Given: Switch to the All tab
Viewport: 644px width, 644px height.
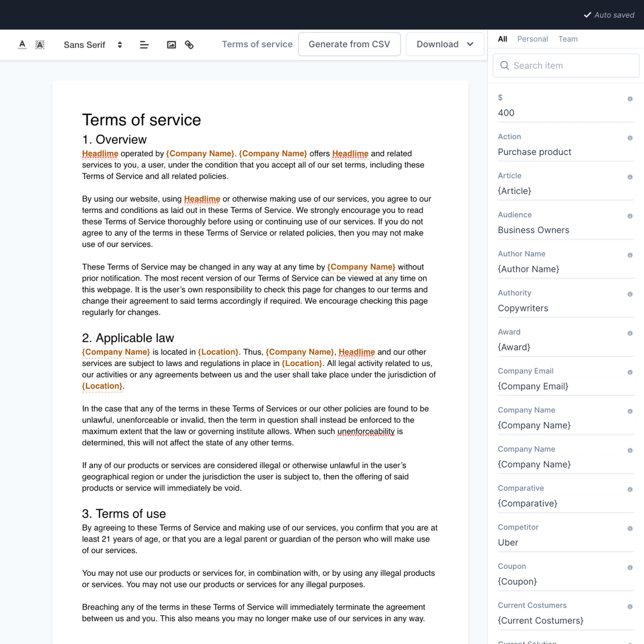Looking at the screenshot, I should pos(502,39).
